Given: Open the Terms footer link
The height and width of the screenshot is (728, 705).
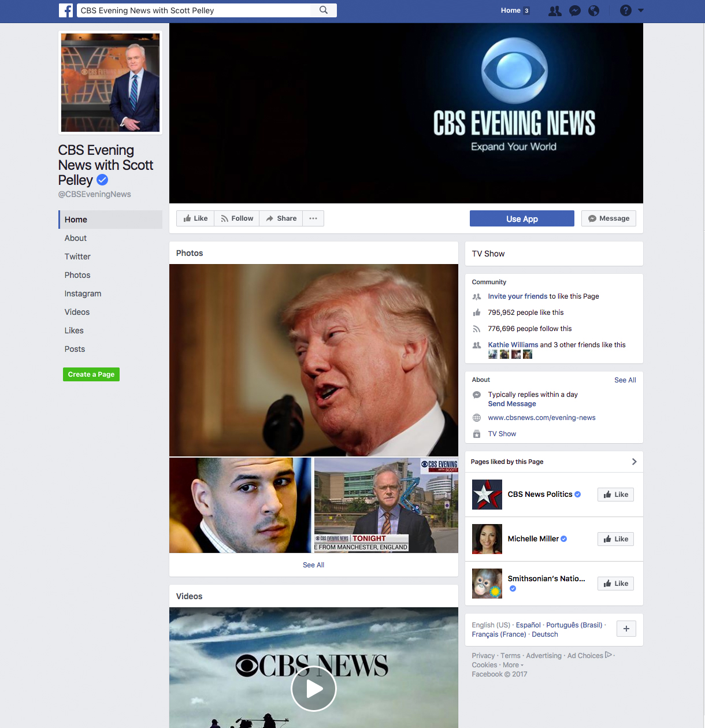Looking at the screenshot, I should [x=510, y=656].
